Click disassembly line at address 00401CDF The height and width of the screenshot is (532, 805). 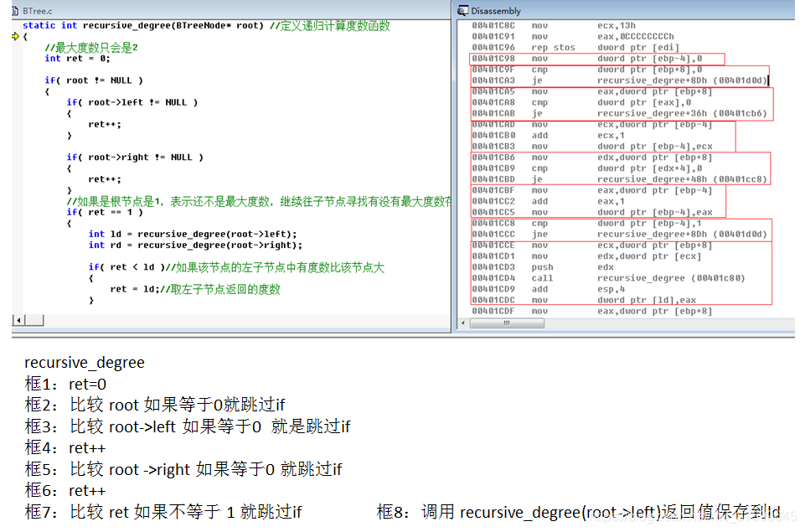pos(592,312)
